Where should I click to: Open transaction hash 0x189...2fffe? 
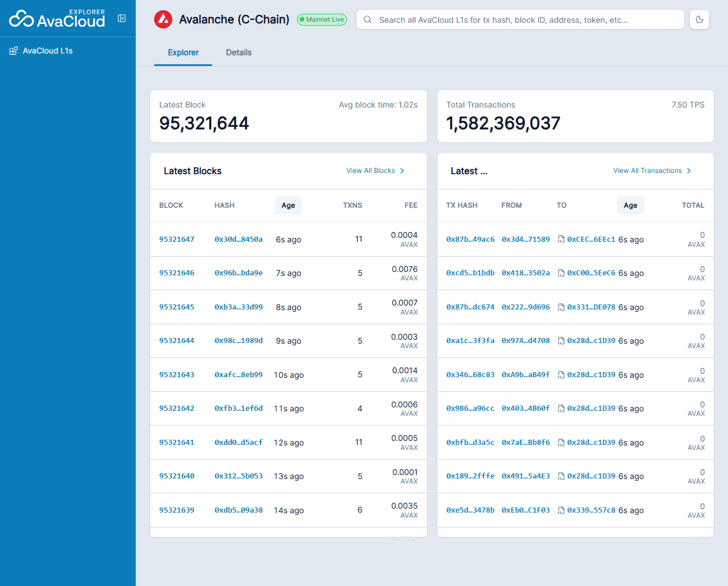(x=470, y=476)
